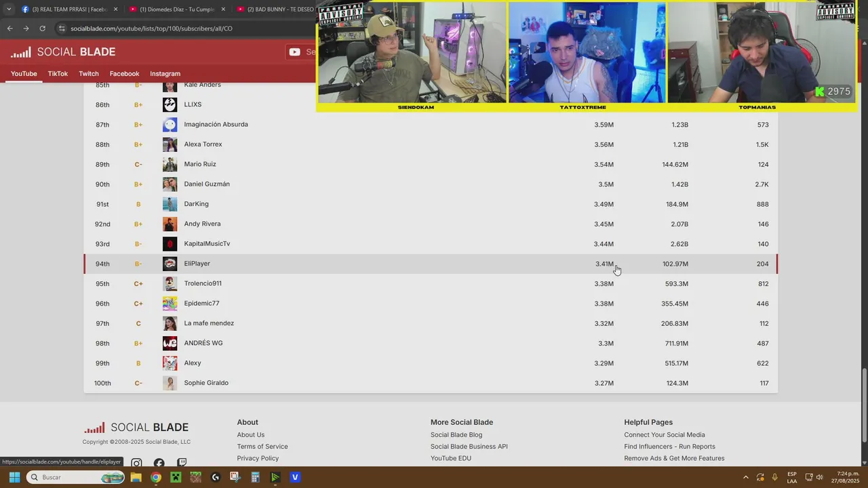The height and width of the screenshot is (488, 868).
Task: Open KapitalMusicTv channel link
Action: [207, 243]
